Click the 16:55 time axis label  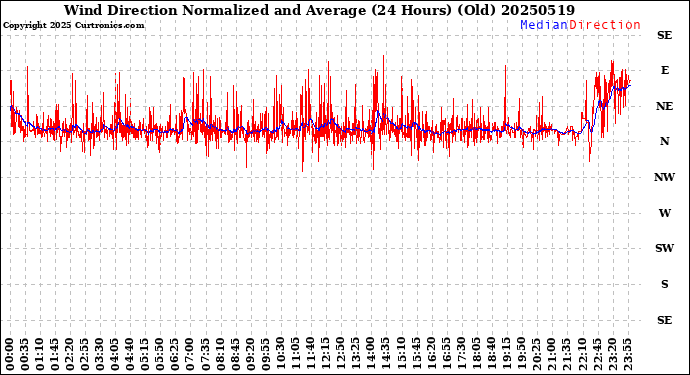446,355
